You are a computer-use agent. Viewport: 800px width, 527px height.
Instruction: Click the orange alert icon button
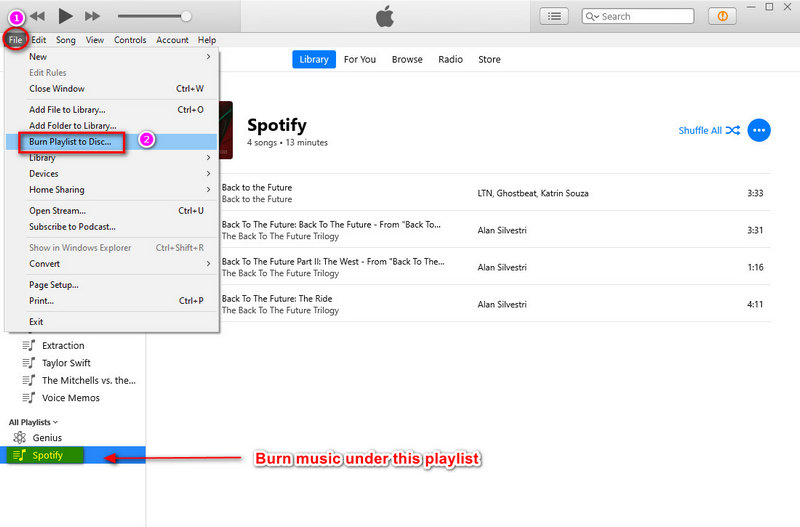722,16
